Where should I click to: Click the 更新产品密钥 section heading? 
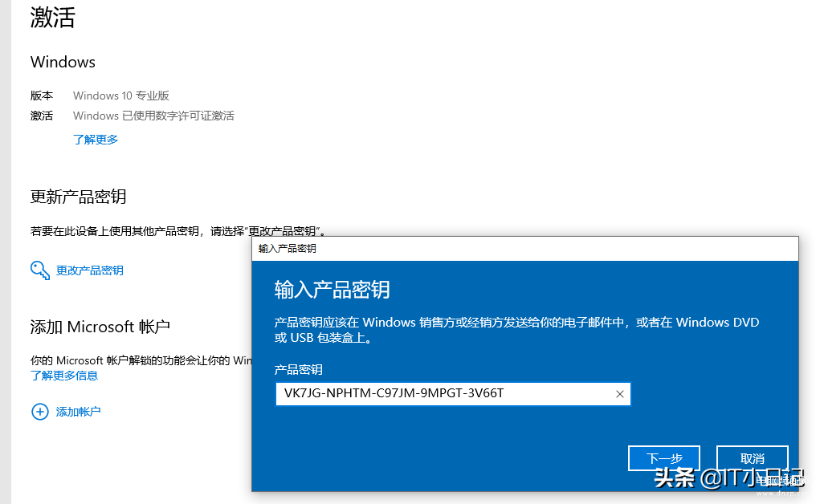click(x=79, y=197)
